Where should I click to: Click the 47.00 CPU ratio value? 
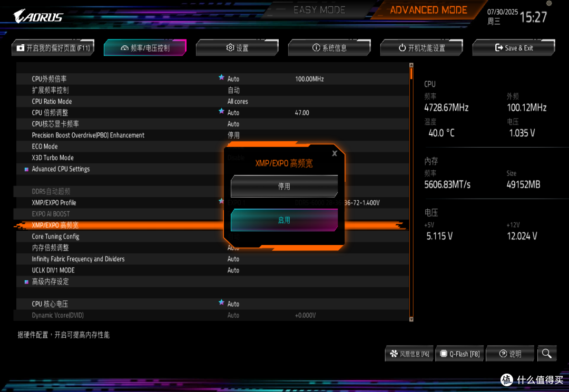pos(302,113)
